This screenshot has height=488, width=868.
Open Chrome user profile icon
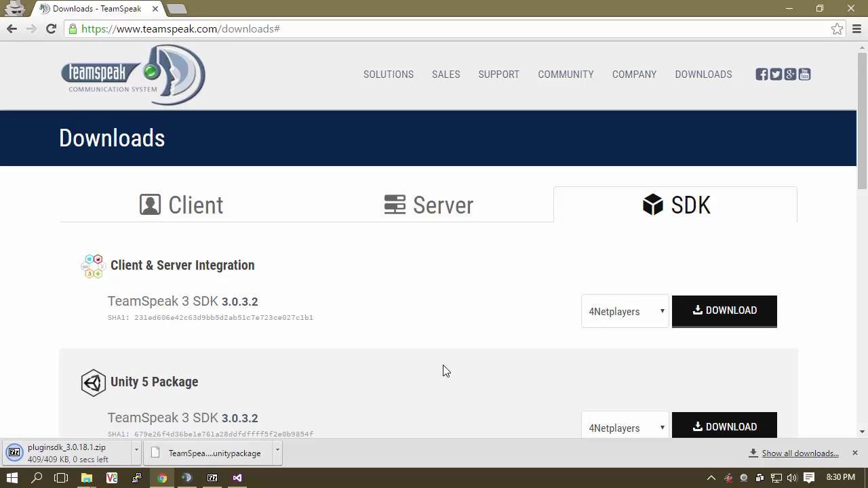coord(15,8)
